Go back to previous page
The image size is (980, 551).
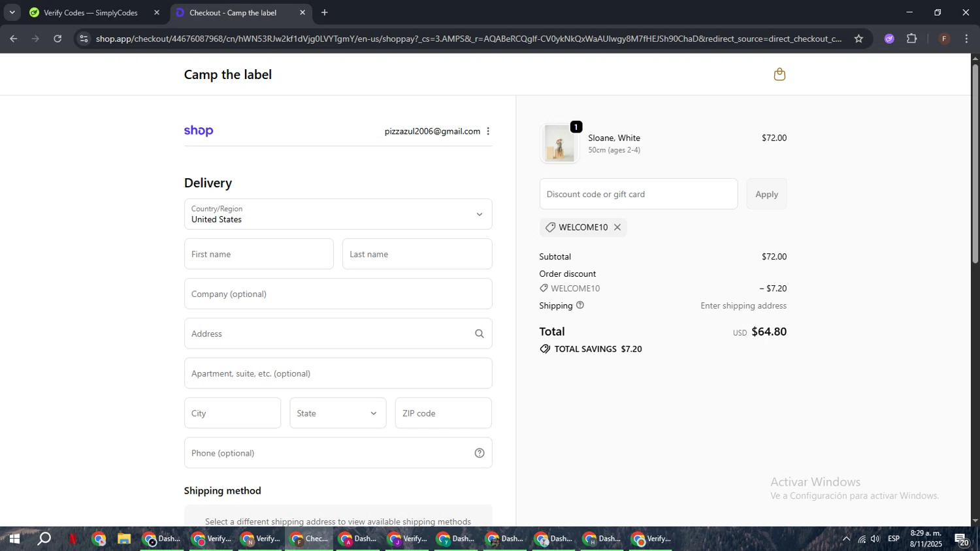[14, 39]
